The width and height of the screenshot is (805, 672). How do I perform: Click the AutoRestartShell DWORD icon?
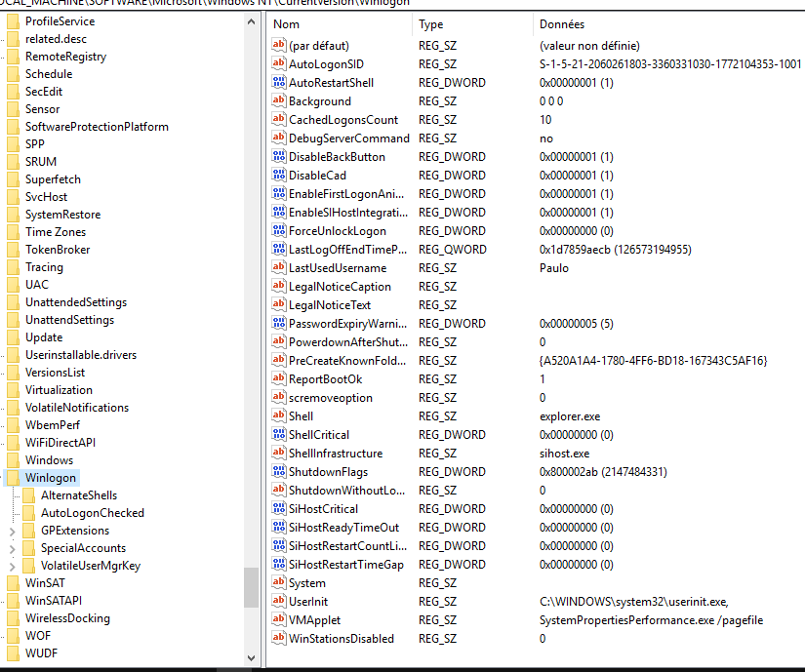click(279, 82)
